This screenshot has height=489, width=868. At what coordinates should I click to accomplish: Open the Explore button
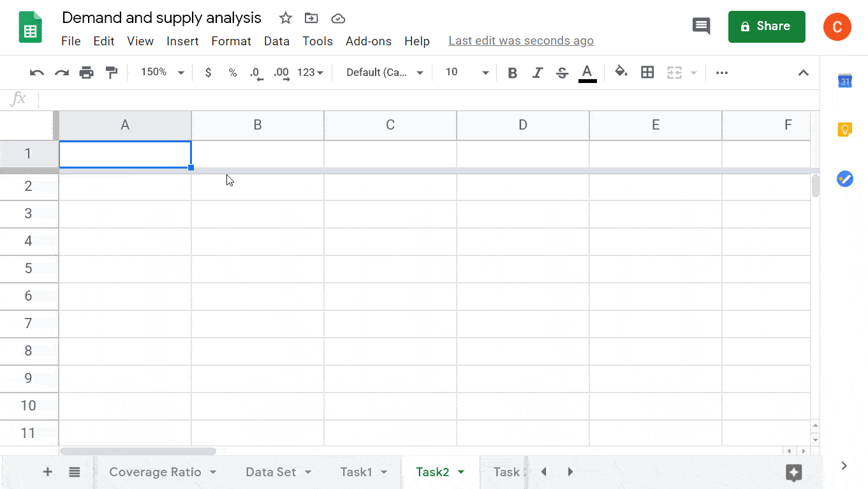794,472
